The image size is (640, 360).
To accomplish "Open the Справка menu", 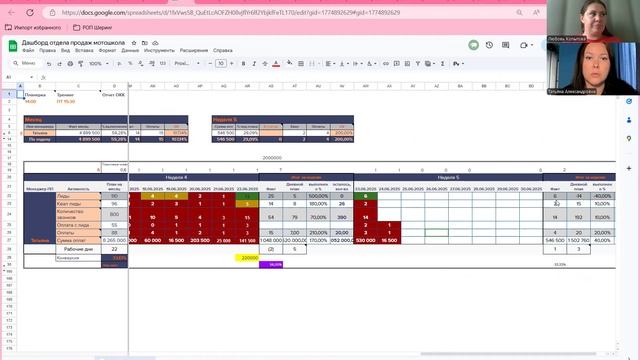I will [223, 51].
